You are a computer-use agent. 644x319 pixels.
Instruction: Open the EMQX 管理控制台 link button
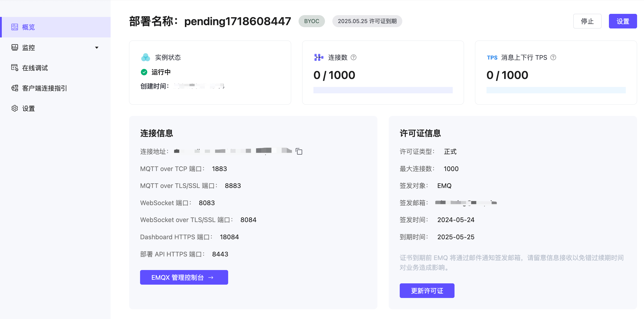184,277
